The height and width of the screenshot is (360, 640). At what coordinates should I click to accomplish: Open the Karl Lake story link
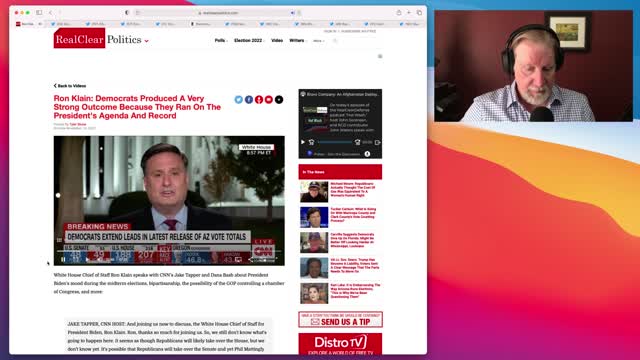pyautogui.click(x=355, y=291)
